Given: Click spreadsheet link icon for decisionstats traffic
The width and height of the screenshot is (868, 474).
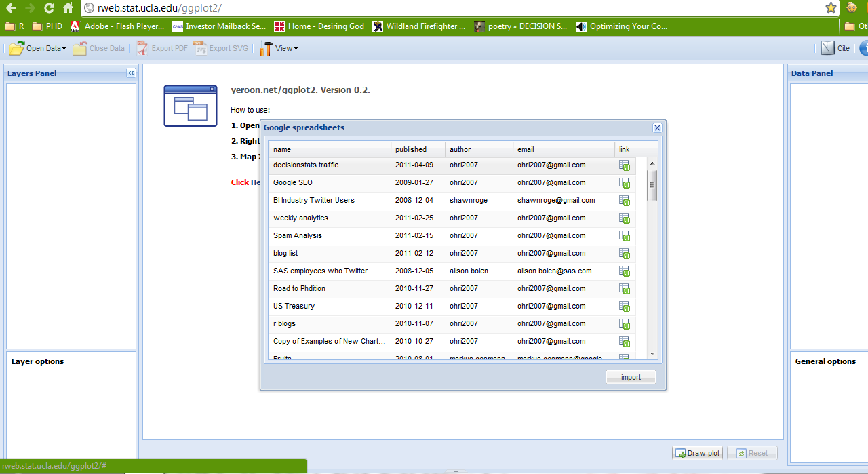Looking at the screenshot, I should (625, 165).
